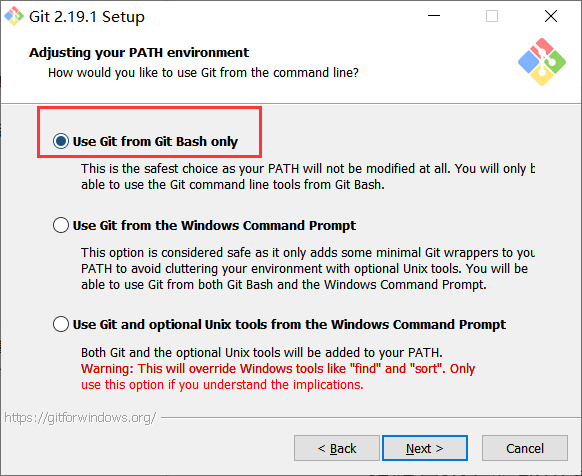Viewport: 582px width, 476px height.
Task: Go back with the Back button
Action: (337, 448)
